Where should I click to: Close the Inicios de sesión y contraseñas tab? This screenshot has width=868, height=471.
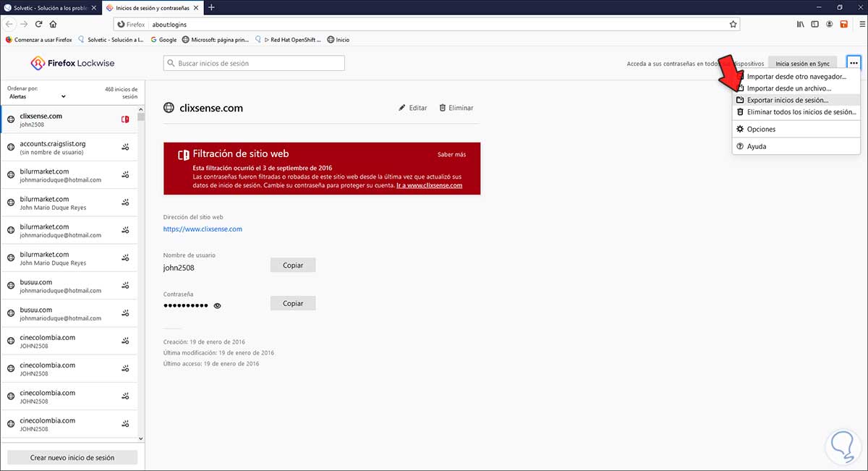point(196,7)
